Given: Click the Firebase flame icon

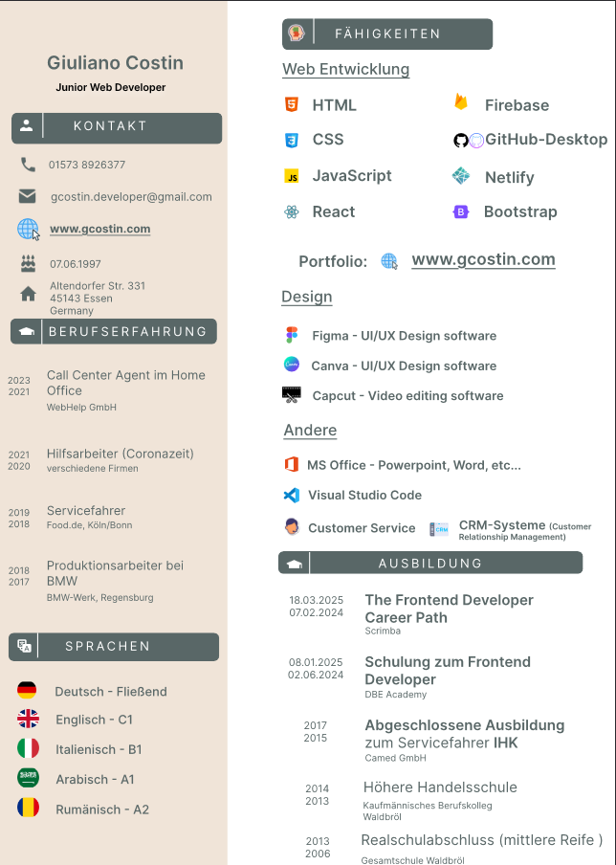Looking at the screenshot, I should [x=461, y=102].
